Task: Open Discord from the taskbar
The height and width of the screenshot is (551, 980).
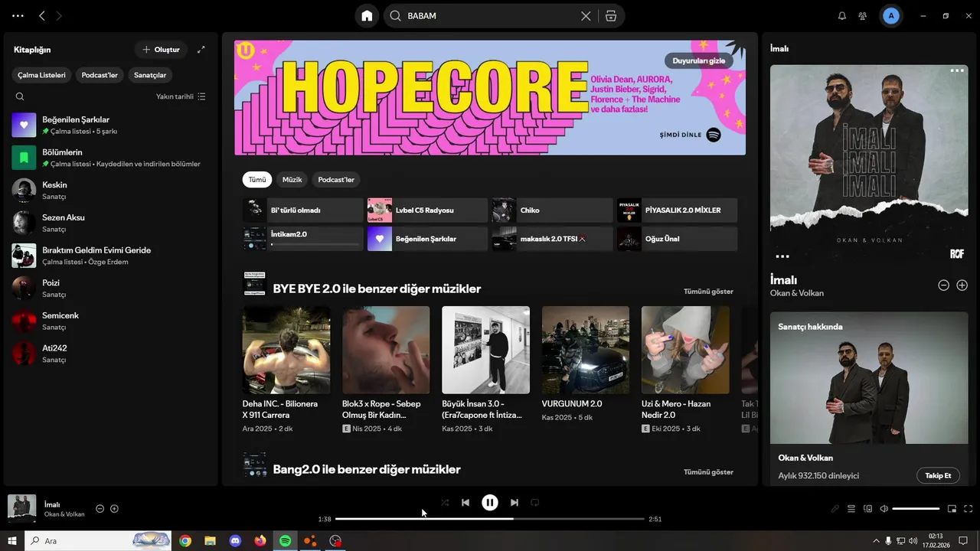Action: 235,541
